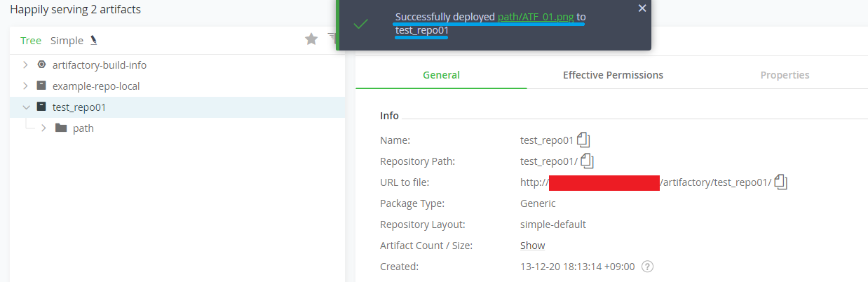Show favorites with the star icon
868x282 pixels.
click(311, 40)
